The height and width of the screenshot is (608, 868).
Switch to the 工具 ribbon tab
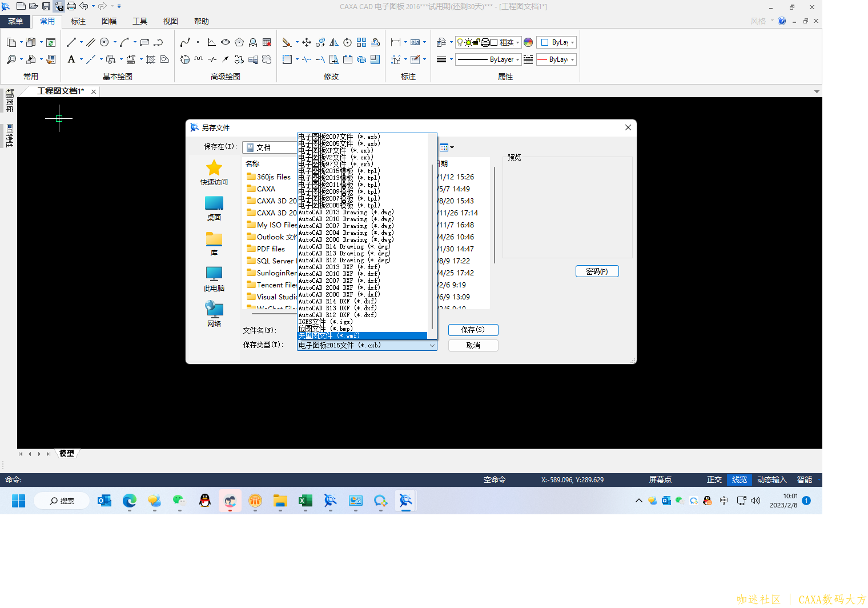tap(140, 21)
